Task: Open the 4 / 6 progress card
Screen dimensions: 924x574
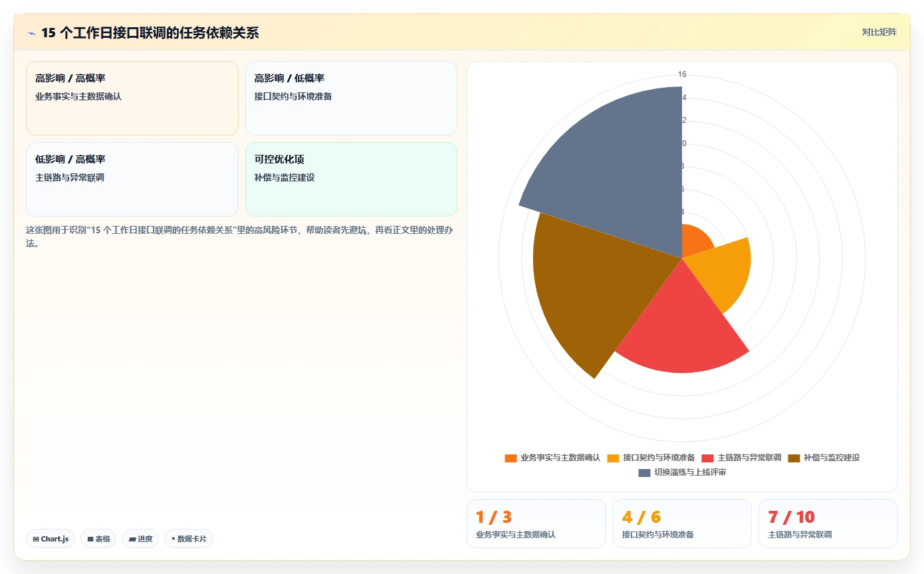Action: [682, 524]
